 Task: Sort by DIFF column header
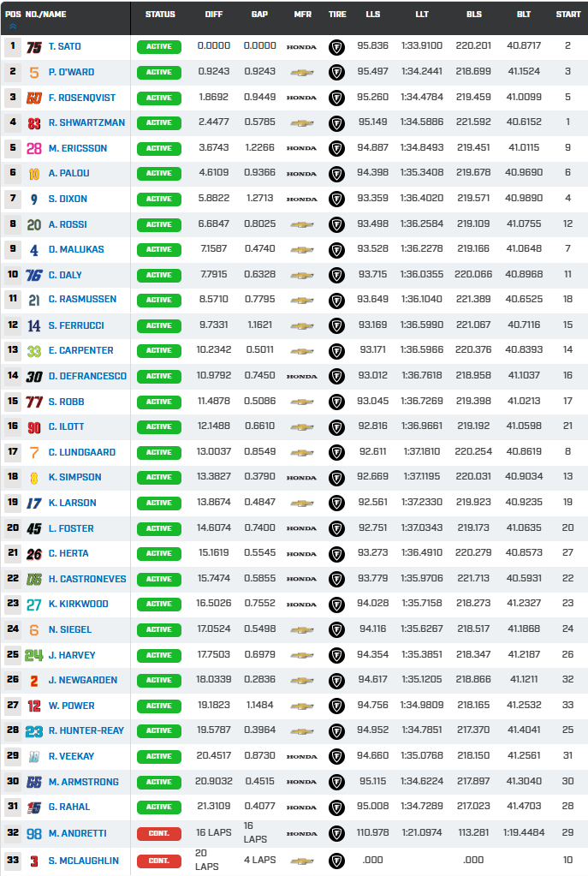214,14
